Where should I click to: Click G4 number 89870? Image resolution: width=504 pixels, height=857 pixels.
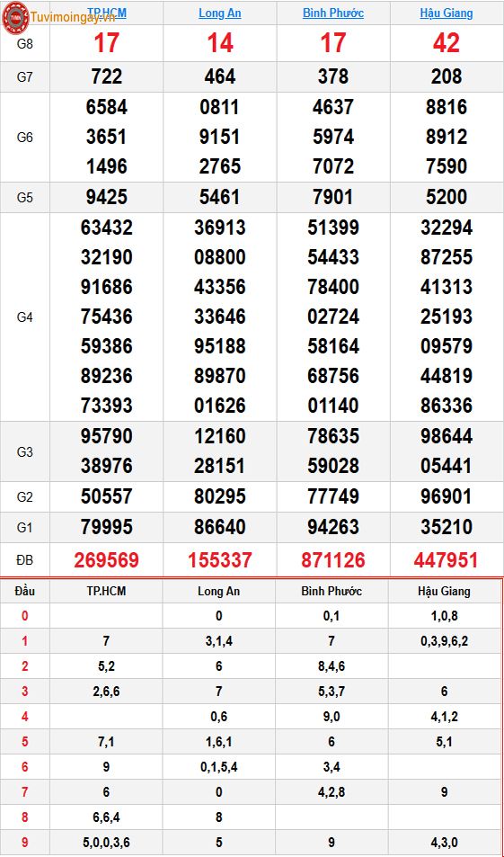tap(219, 376)
